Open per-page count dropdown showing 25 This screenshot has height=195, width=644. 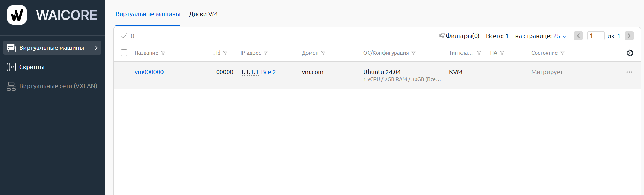[x=560, y=36]
